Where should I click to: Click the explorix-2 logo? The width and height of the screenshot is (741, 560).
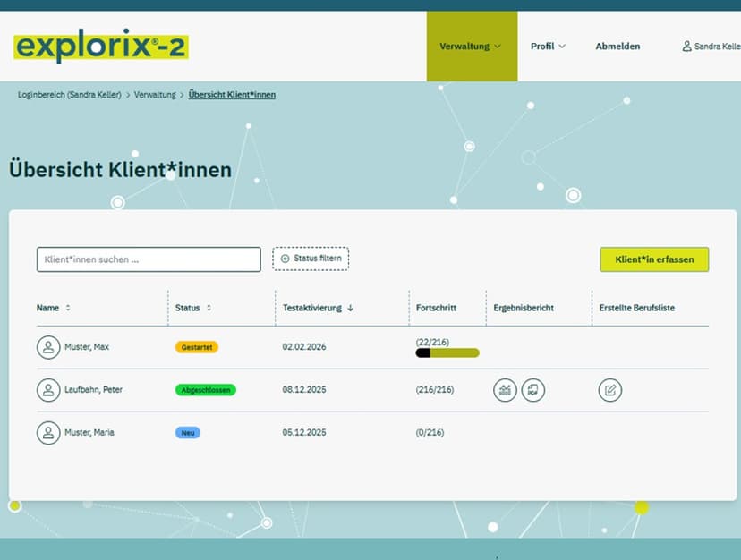(100, 46)
